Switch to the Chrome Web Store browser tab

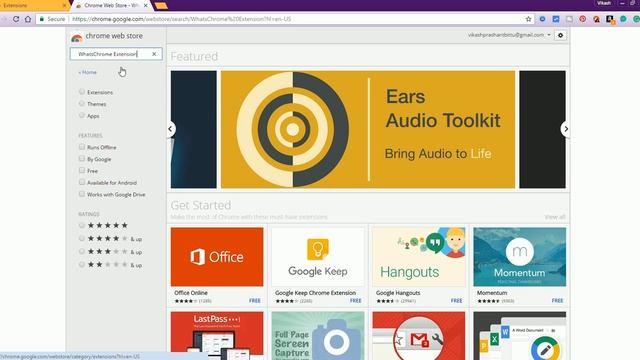tap(110, 5)
